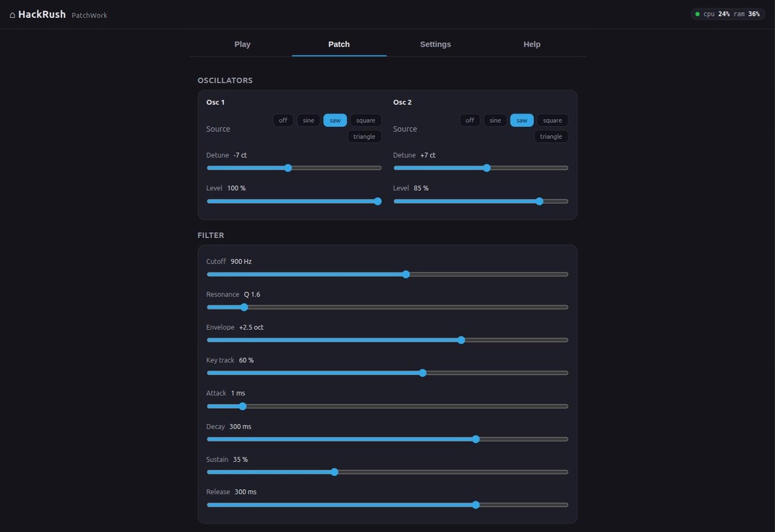Open the Settings tab
Viewport: 775px width, 532px height.
436,44
